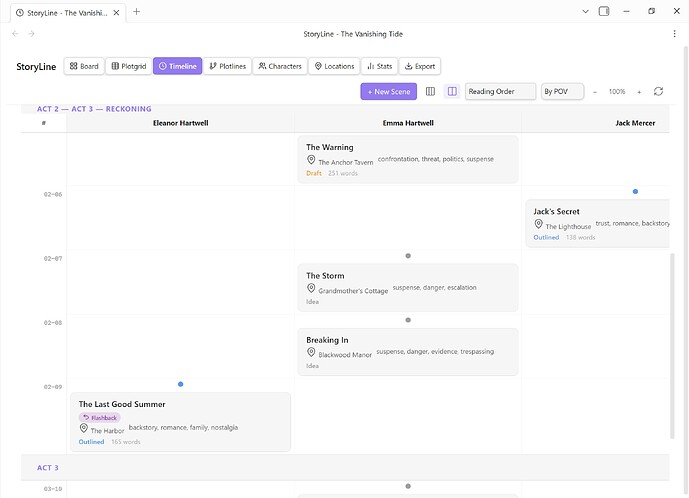Click the Flashback badge on The Last Good Summer
The height and width of the screenshot is (498, 689).
coord(100,417)
